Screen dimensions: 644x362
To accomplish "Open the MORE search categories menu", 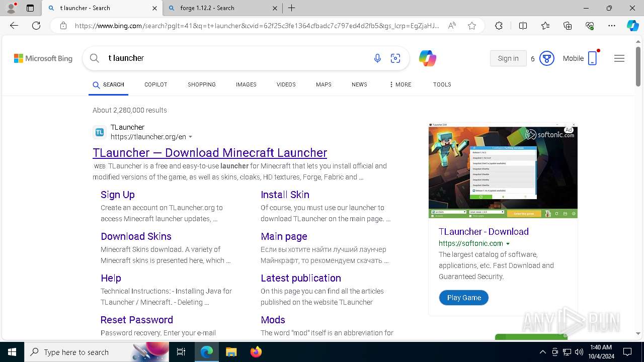I will click(x=400, y=84).
